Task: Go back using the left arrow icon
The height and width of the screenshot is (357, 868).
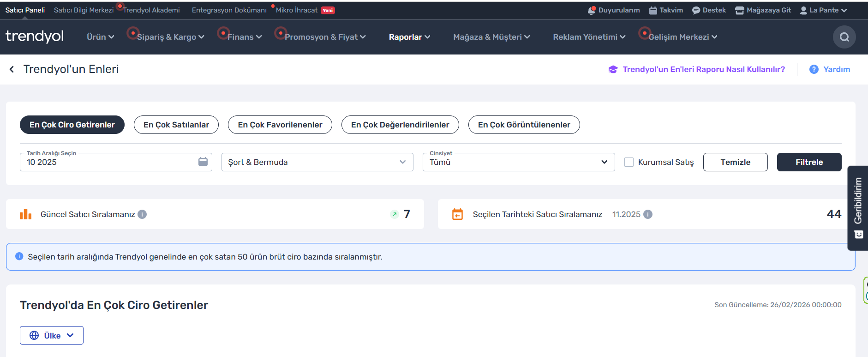Action: (x=12, y=69)
